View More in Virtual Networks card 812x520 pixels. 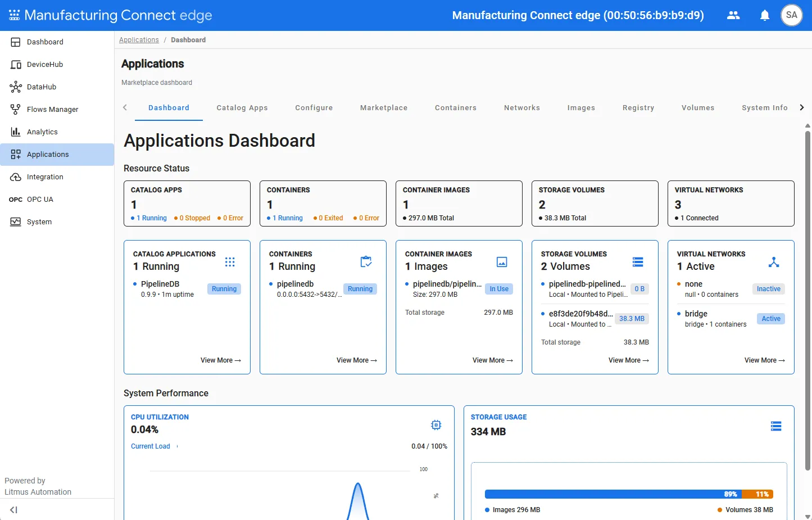pos(765,360)
